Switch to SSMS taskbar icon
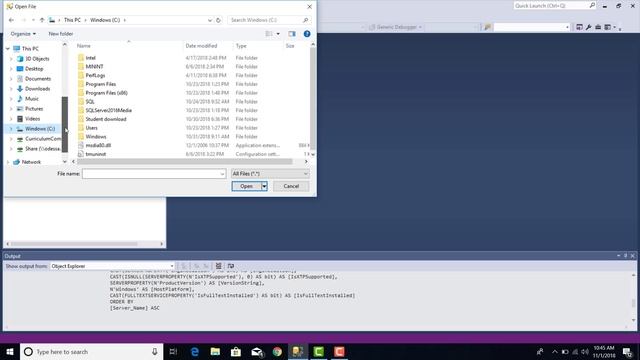The image size is (640, 360). click(298, 351)
